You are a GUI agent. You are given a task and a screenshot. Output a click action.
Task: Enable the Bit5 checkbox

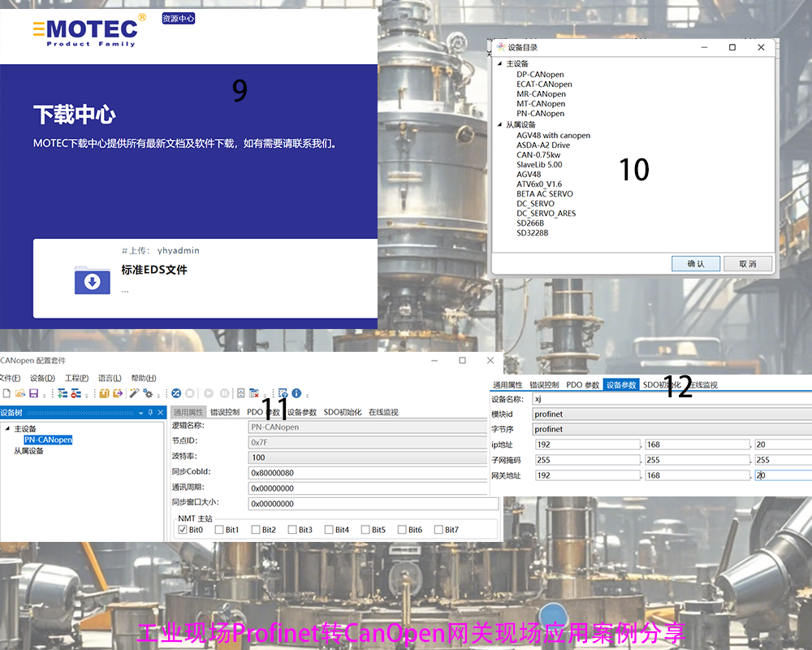click(365, 530)
